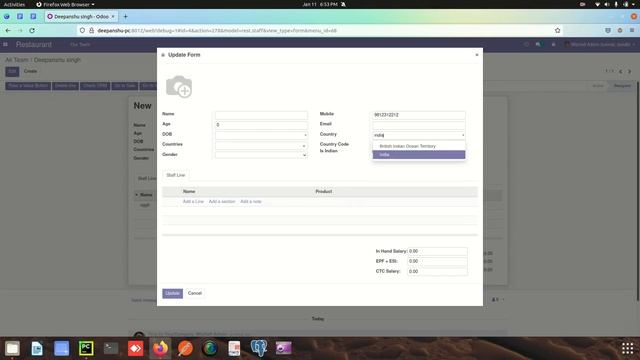Click the Create button behind dialog
The image size is (640, 360).
(30, 71)
